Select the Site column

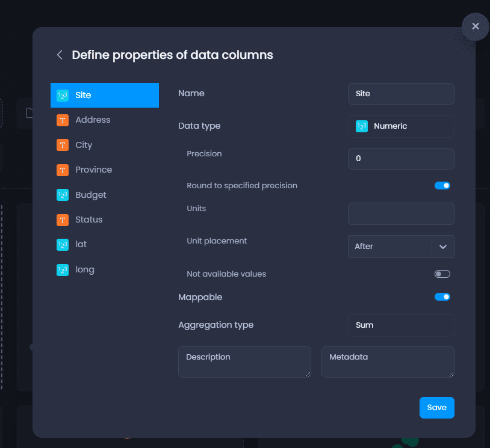pyautogui.click(x=105, y=95)
